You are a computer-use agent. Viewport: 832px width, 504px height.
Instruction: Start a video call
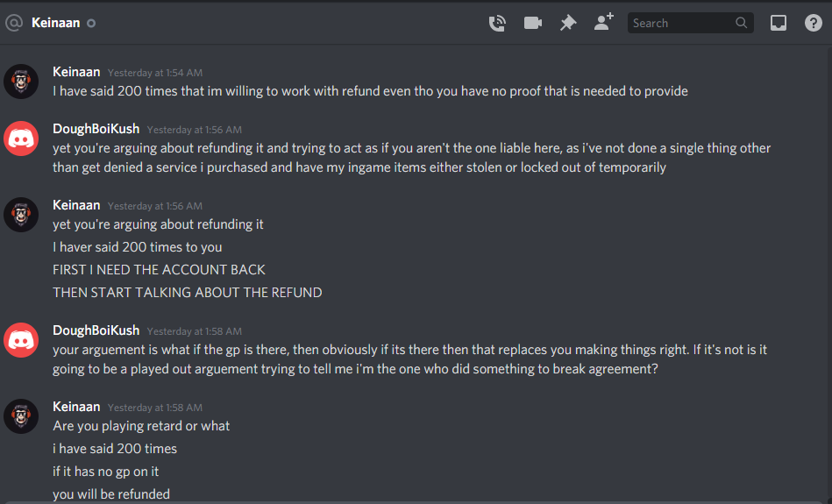533,24
